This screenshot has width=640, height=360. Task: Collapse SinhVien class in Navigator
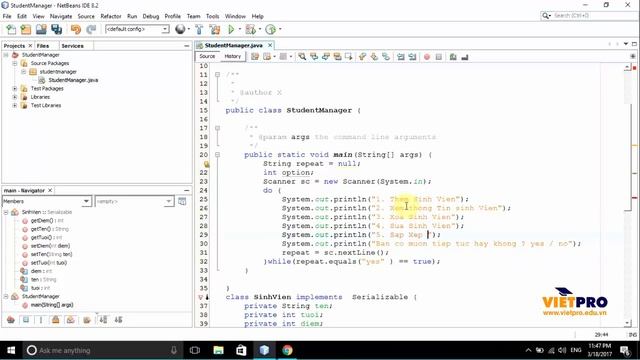[x=6, y=212]
